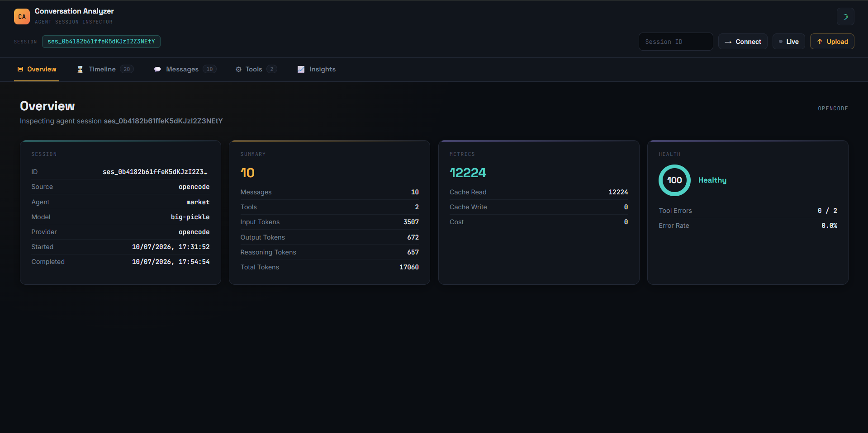Click the Source value opencode

point(194,187)
